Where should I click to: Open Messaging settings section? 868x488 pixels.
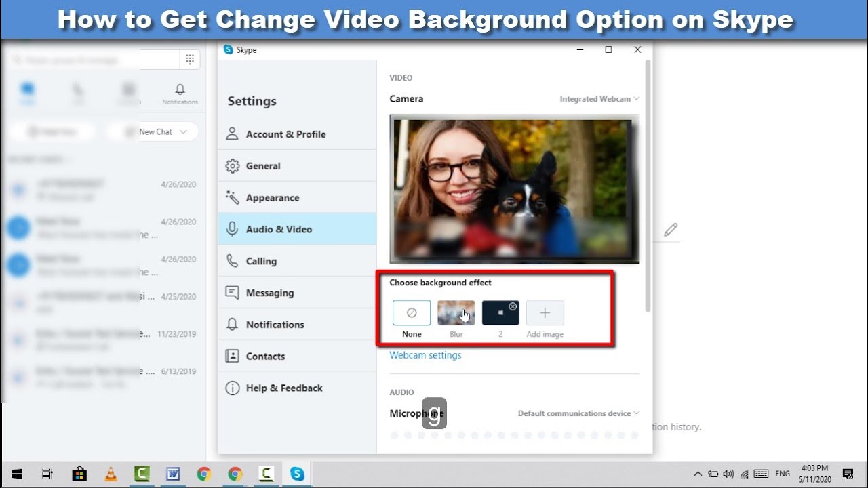297,293
